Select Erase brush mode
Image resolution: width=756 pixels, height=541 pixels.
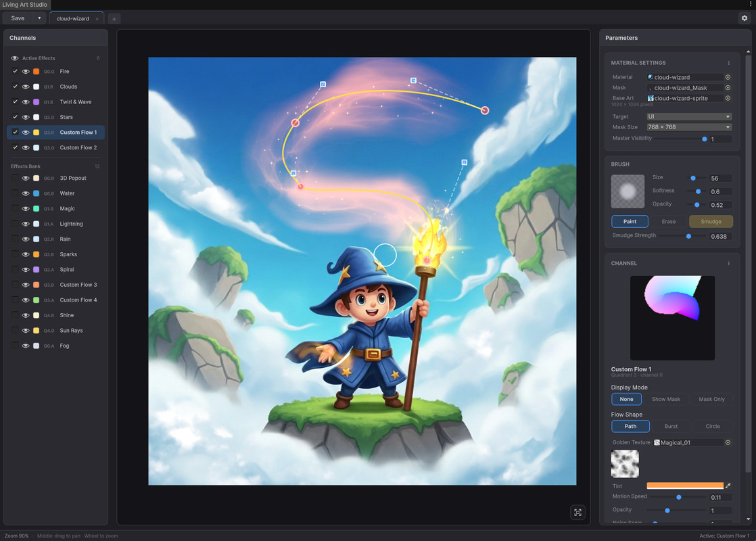pos(668,221)
